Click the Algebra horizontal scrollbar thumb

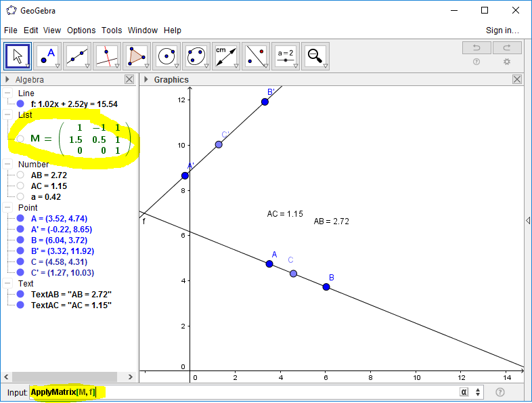coord(64,377)
